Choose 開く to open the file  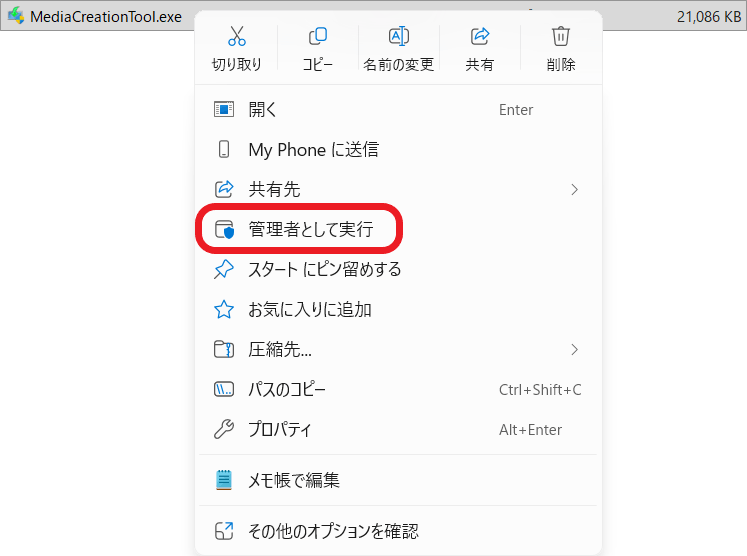coord(263,110)
